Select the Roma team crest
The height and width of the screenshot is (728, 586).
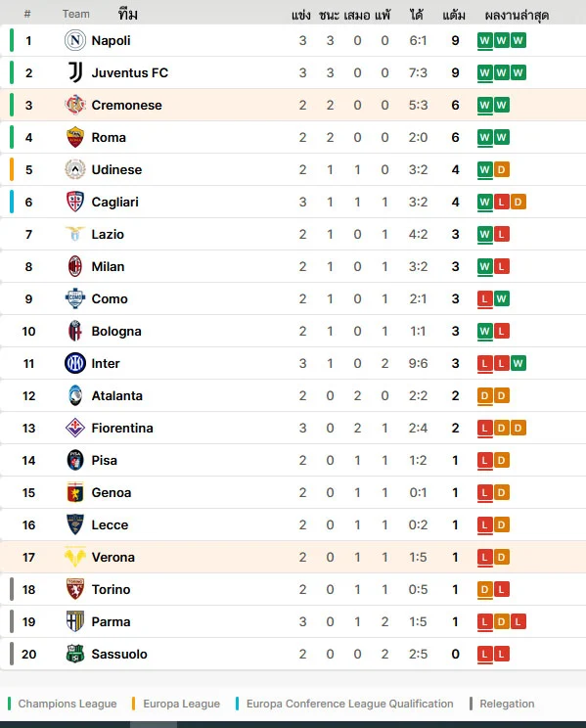point(74,137)
